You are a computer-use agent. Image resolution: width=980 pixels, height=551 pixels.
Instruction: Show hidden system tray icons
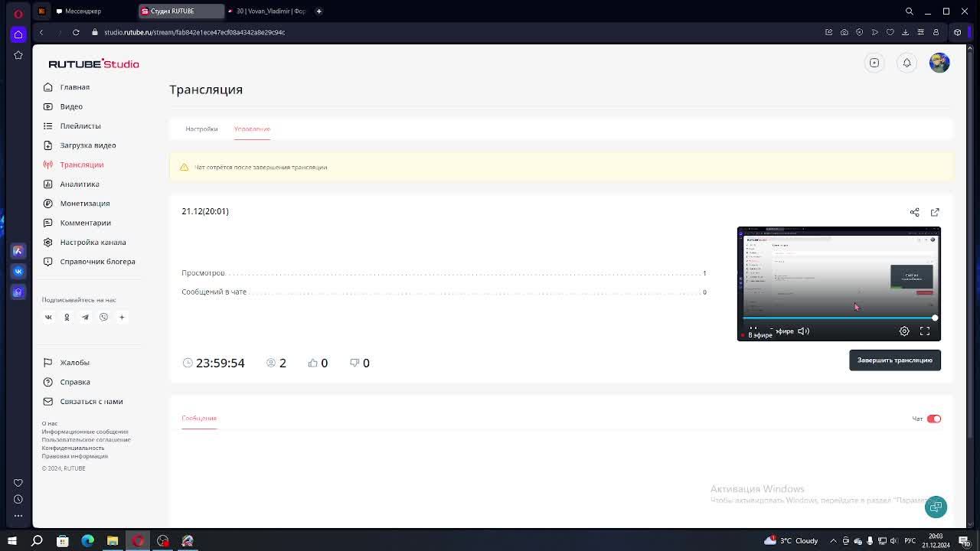(834, 541)
